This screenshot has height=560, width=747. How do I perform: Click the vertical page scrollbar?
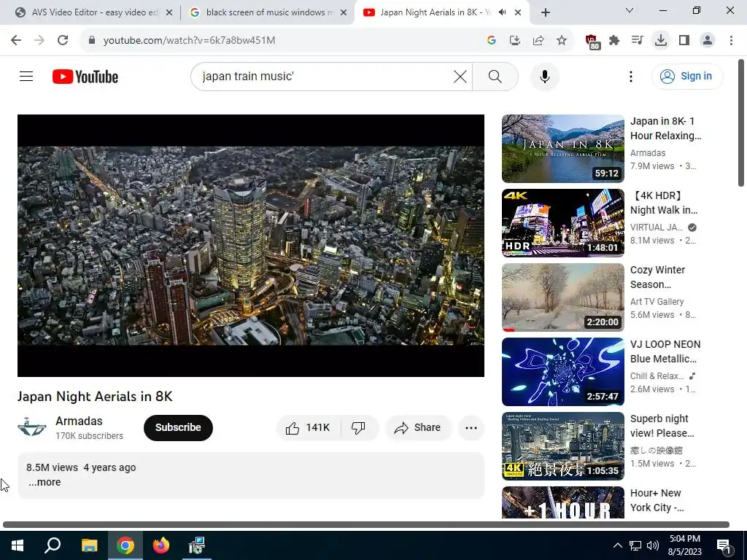[741, 122]
